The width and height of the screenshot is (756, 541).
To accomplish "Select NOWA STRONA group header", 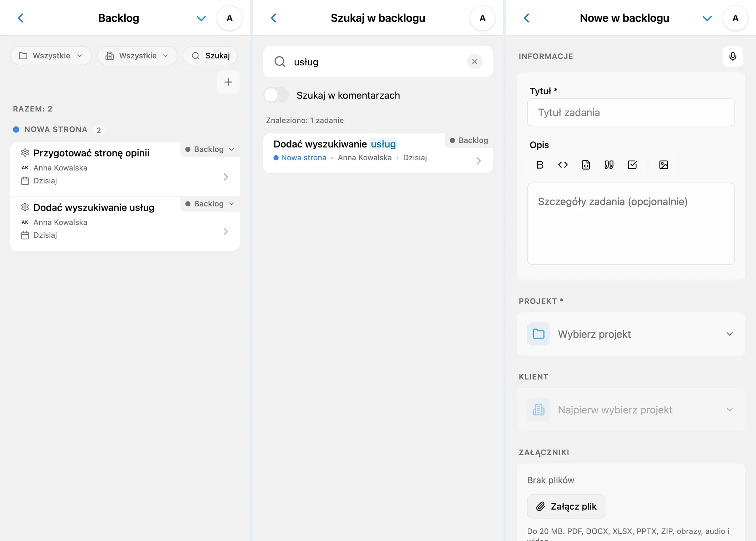I will 56,129.
